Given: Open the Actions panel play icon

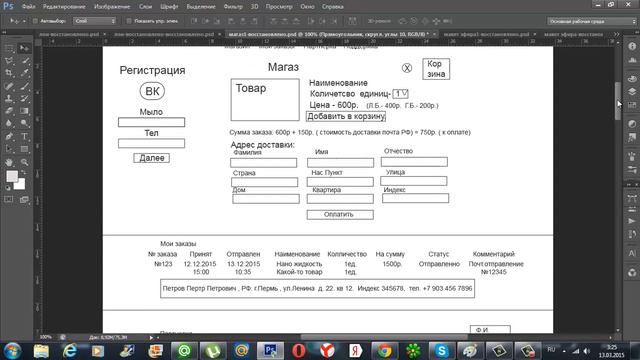Looking at the screenshot, I should [x=632, y=221].
